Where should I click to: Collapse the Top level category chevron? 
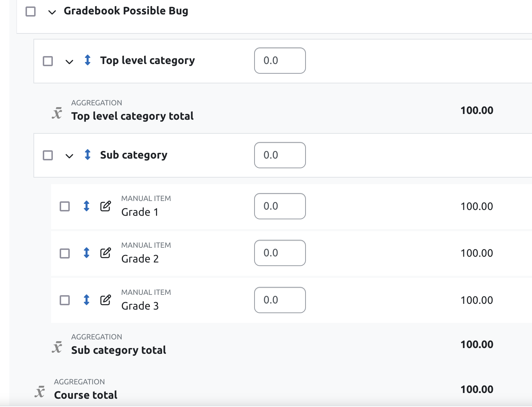(x=69, y=62)
